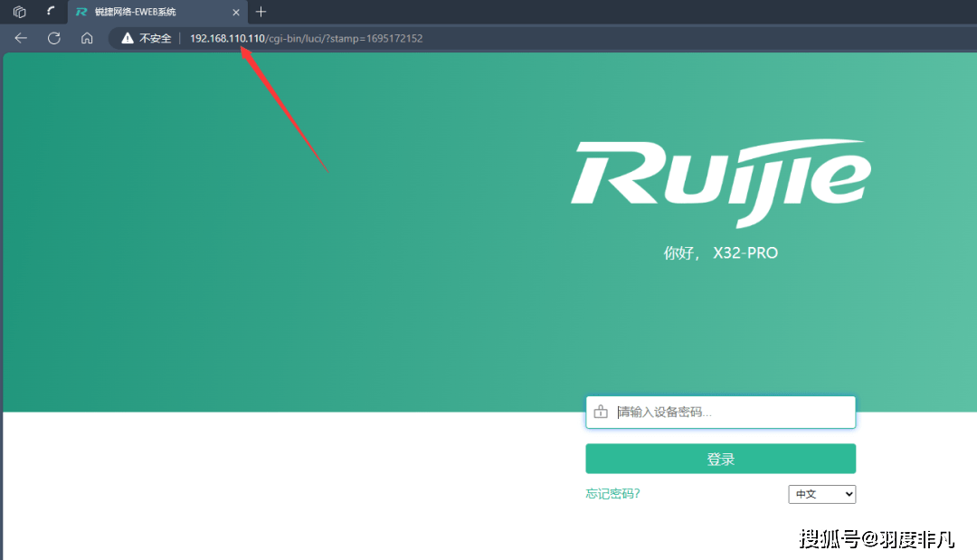The image size is (977, 560).
Task: Click the small icon beside the workspaces icon
Action: (48, 12)
